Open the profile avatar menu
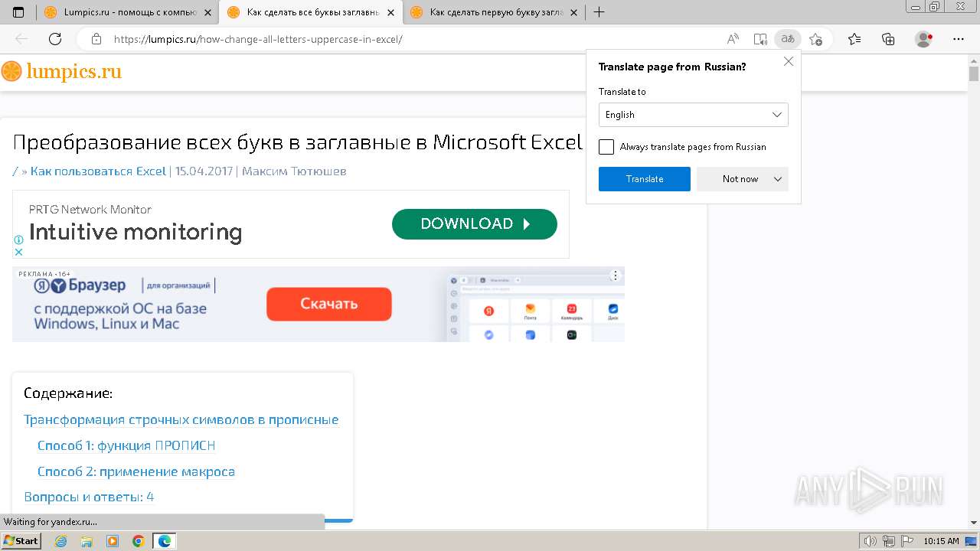 (924, 39)
